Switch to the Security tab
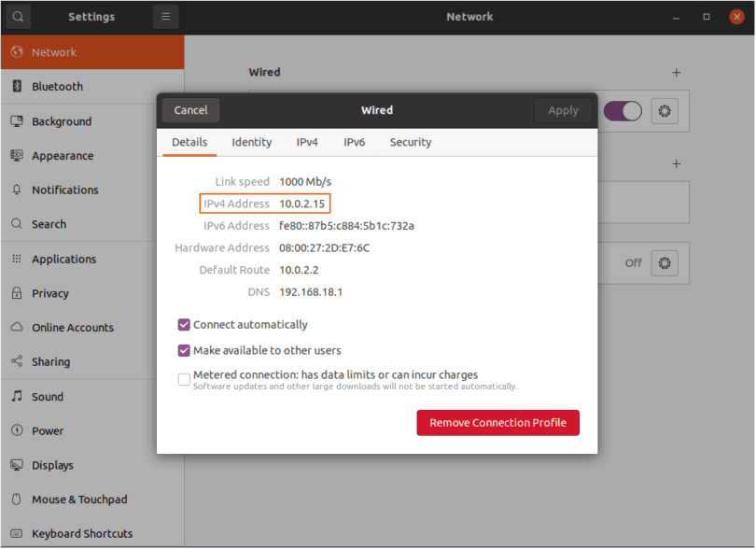Screen dimensions: 756x549 [411, 143]
